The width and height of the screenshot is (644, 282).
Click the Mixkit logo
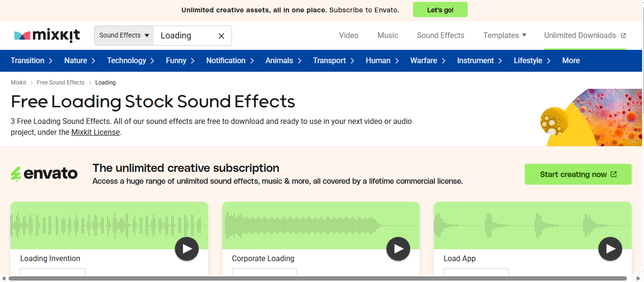[47, 35]
